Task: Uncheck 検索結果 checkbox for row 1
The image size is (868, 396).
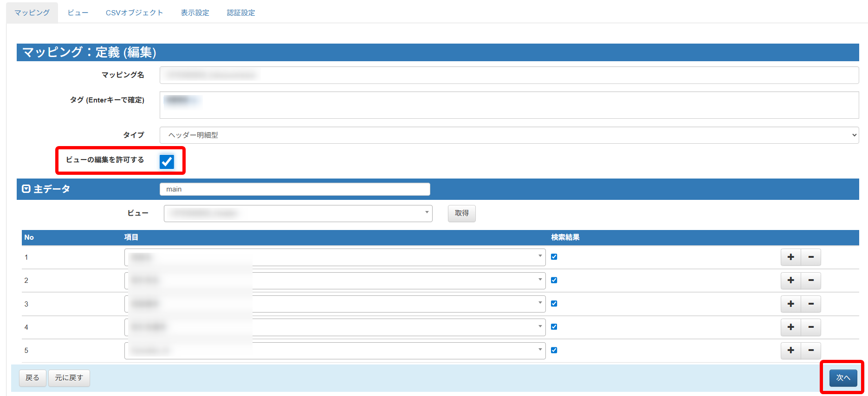Action: [x=554, y=257]
